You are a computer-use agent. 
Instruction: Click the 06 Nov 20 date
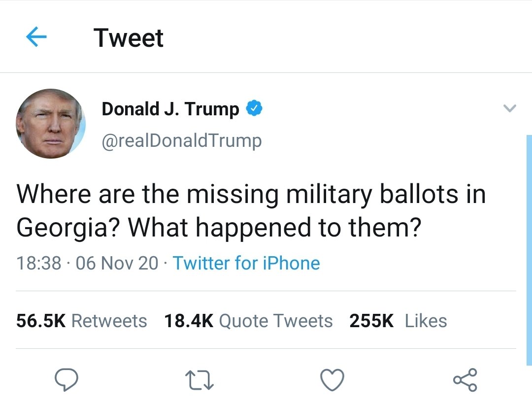coord(117,263)
